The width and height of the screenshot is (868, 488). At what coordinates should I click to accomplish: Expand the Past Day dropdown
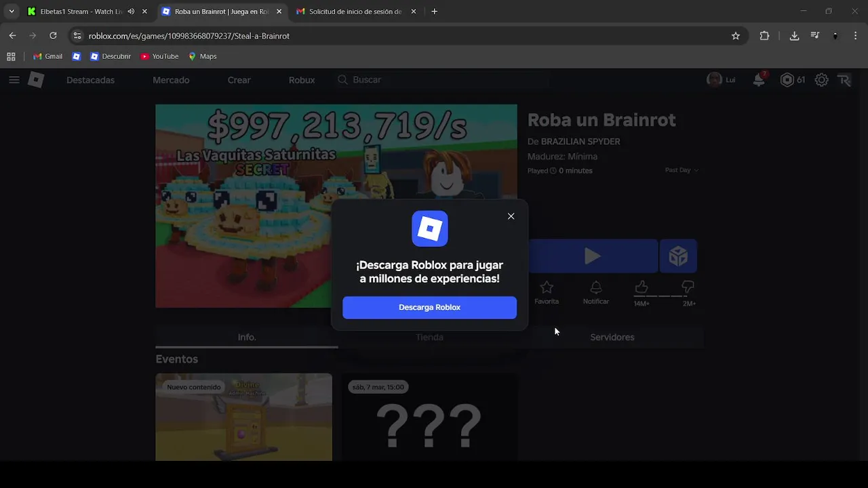click(682, 170)
